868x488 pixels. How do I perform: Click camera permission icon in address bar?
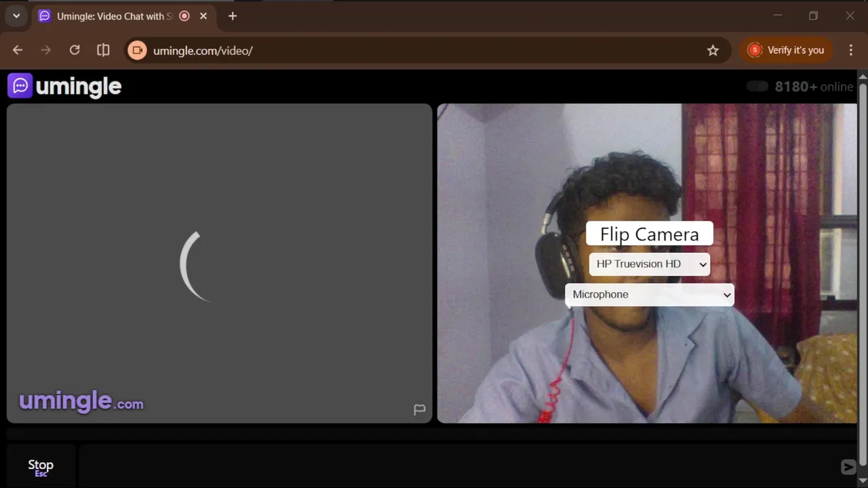[137, 50]
